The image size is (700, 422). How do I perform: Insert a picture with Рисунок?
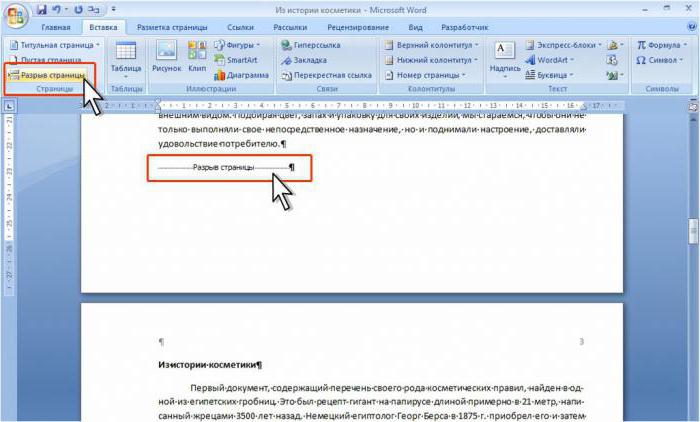pos(167,56)
